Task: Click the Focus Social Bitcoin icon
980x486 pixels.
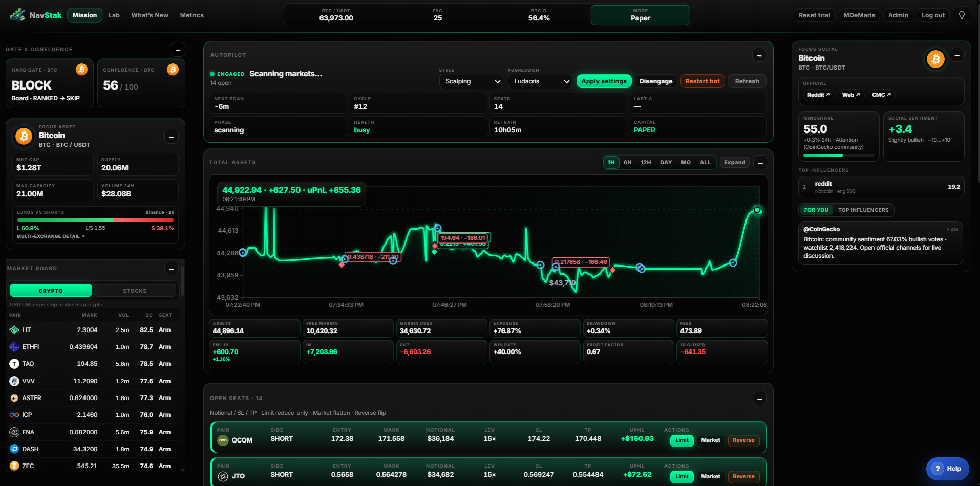Action: coord(935,59)
